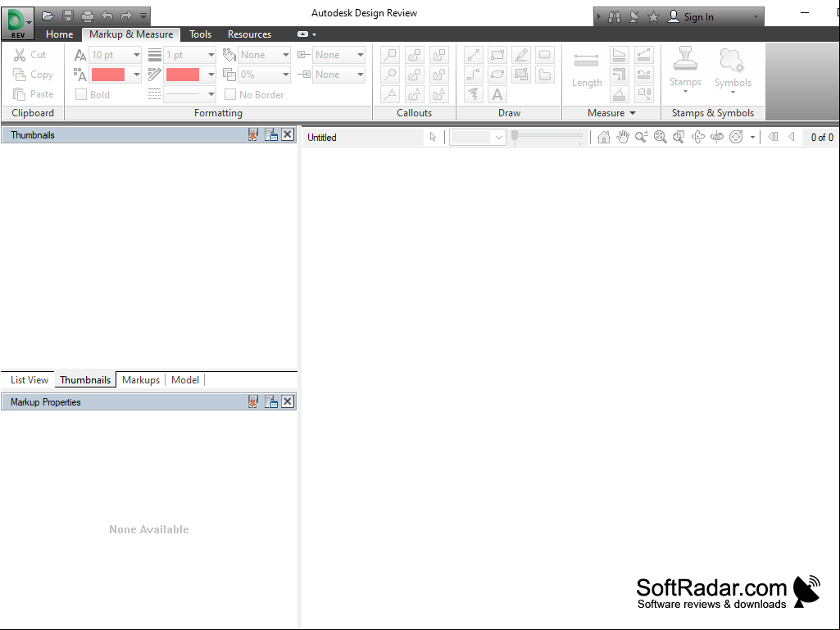Select the rectangle cloud draw tool

pos(545,55)
